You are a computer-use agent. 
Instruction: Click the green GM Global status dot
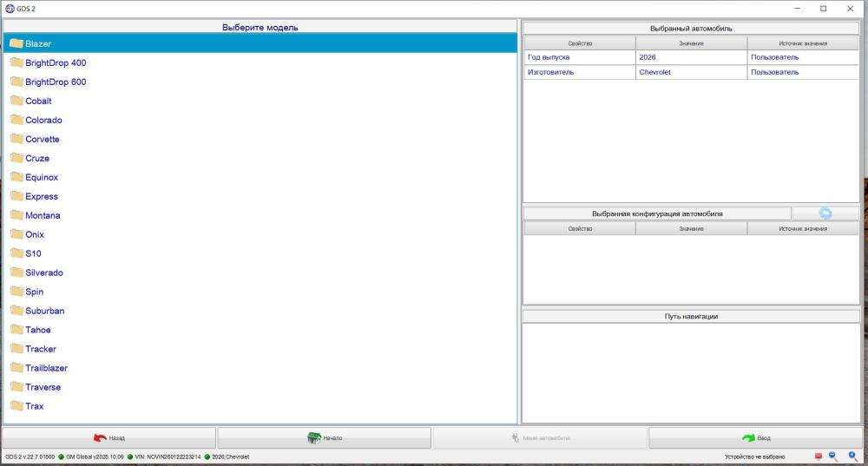click(62, 457)
